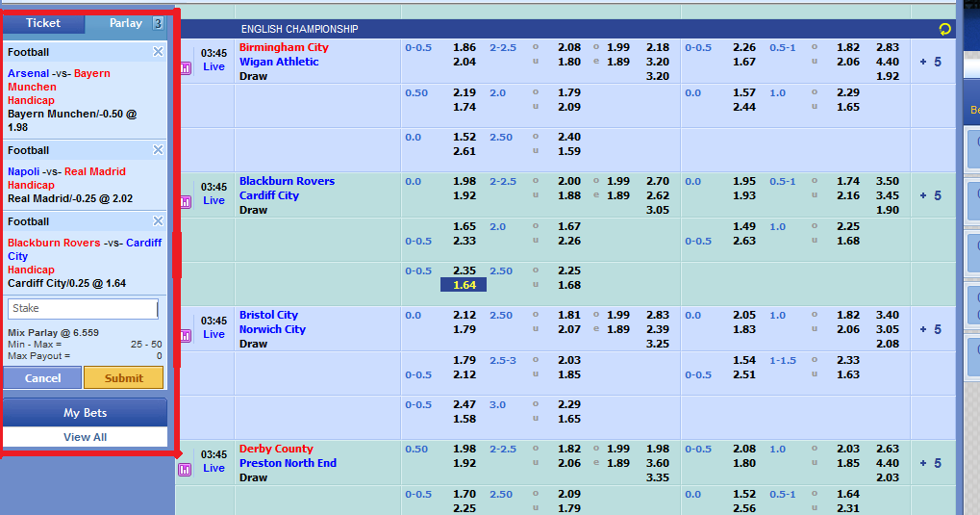
Task: Pick Bristol 0-0.5 handicap odds 2.47
Action: point(465,405)
